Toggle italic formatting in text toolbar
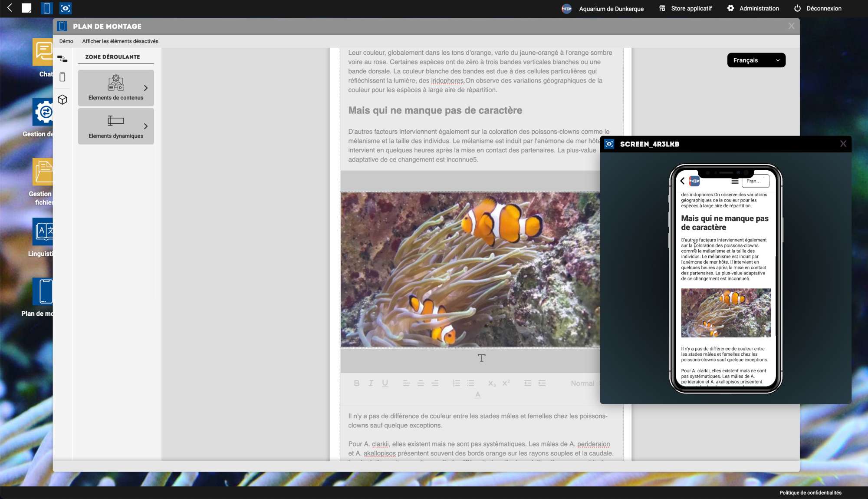 (x=371, y=383)
